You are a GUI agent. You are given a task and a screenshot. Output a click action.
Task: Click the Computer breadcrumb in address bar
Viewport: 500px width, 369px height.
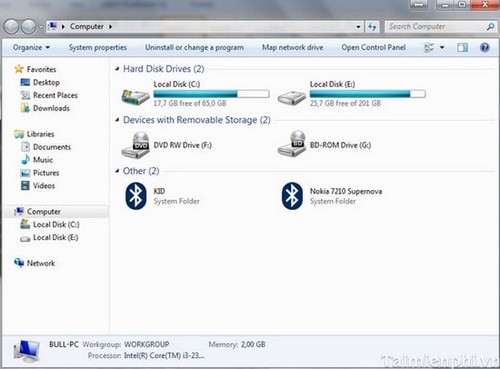pos(87,26)
